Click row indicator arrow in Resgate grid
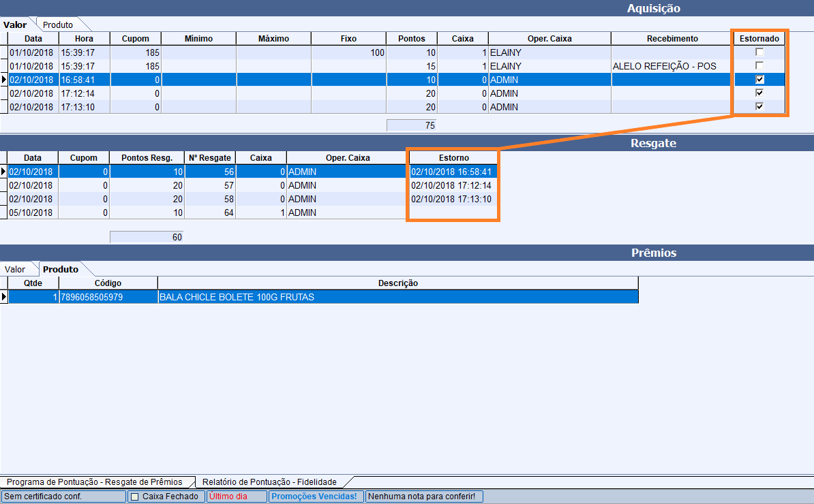 [x=4, y=172]
